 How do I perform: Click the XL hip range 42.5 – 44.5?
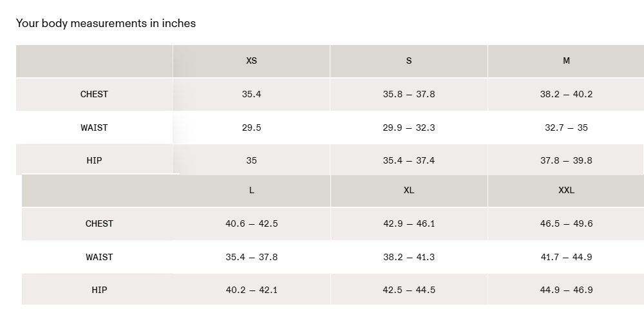(409, 290)
